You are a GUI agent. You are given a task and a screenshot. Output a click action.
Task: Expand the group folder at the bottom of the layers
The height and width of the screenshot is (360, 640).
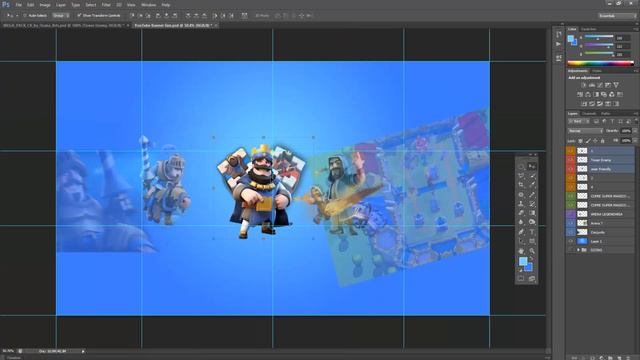[578, 250]
